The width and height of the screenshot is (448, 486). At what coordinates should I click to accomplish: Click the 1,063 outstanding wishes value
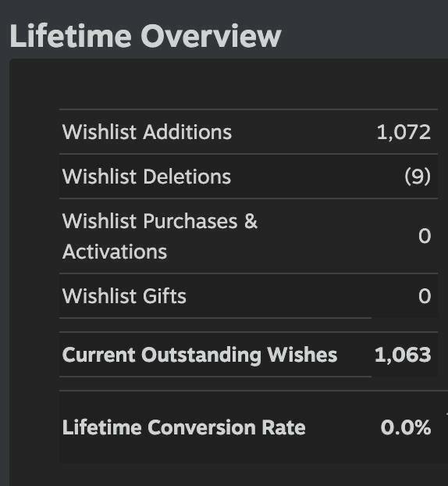(x=403, y=355)
